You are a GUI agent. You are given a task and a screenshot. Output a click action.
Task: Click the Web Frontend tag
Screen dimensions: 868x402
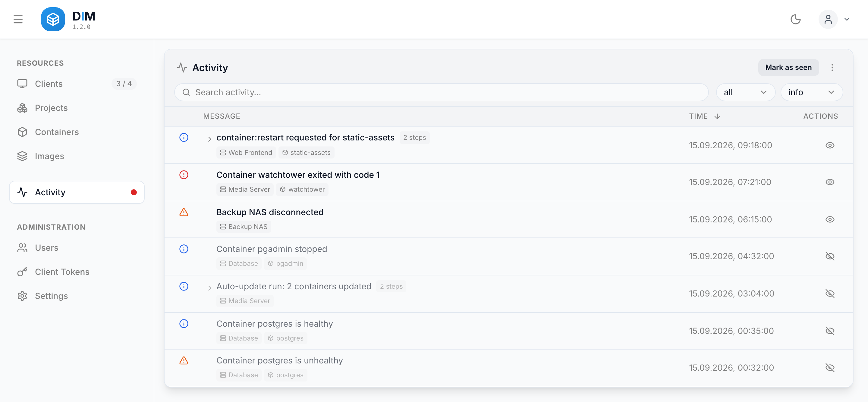tap(246, 153)
